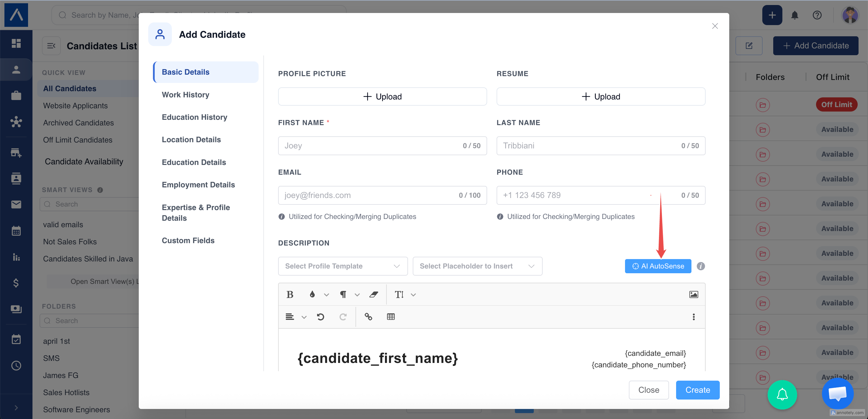868x419 pixels.
Task: Upload a profile picture
Action: click(x=382, y=97)
